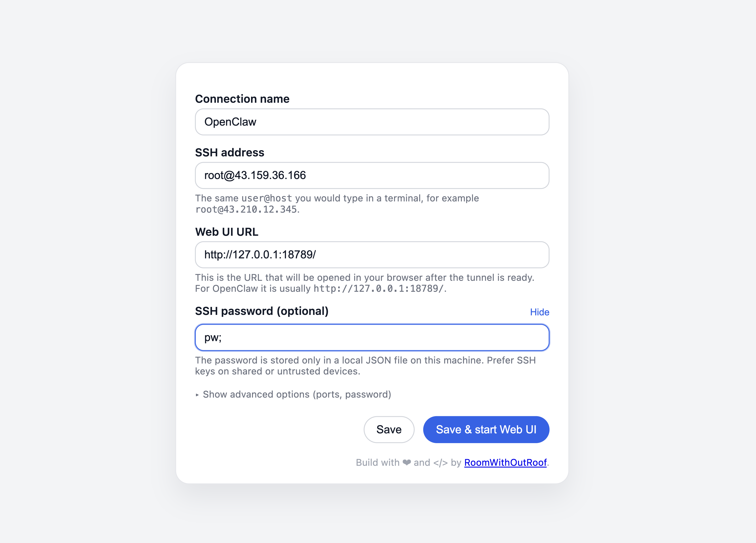This screenshot has width=756, height=543.
Task: Select the text root@43.159.36.166
Action: [255, 175]
